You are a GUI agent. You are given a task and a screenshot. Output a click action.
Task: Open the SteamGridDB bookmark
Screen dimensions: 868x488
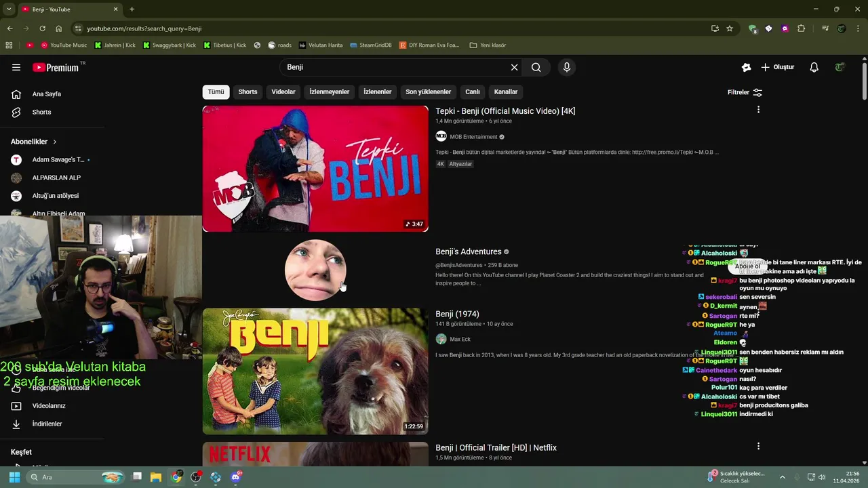click(x=371, y=45)
